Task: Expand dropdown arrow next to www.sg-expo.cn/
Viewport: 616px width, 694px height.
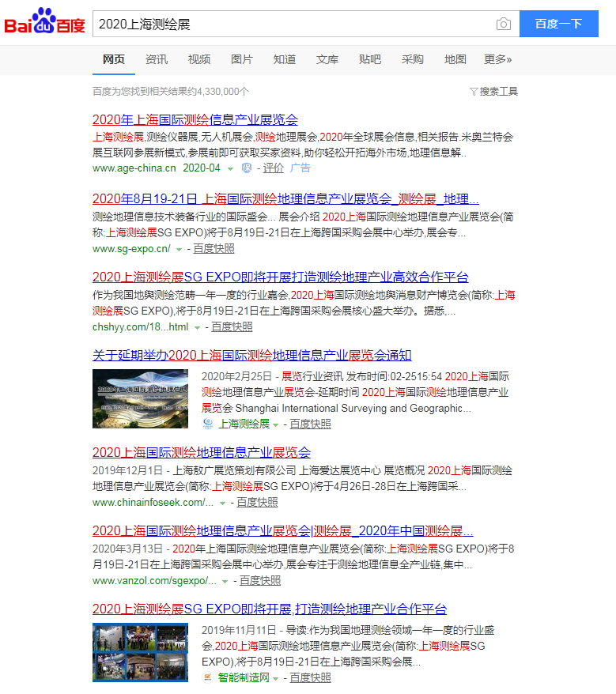Action: coord(179,250)
